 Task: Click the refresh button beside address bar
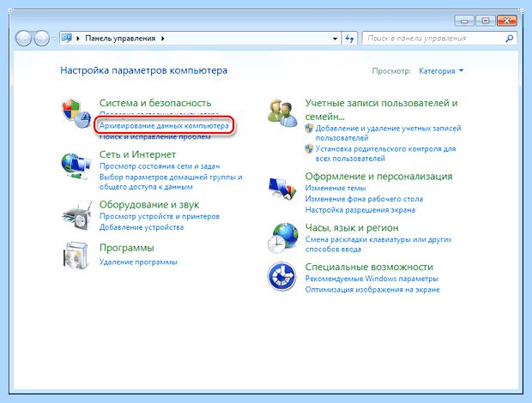(x=349, y=39)
